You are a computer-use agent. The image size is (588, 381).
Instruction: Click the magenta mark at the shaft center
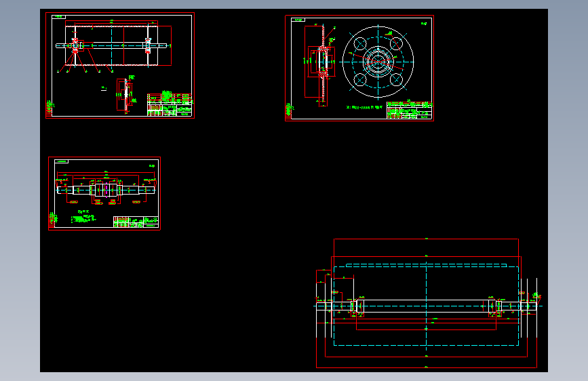tap(106, 189)
